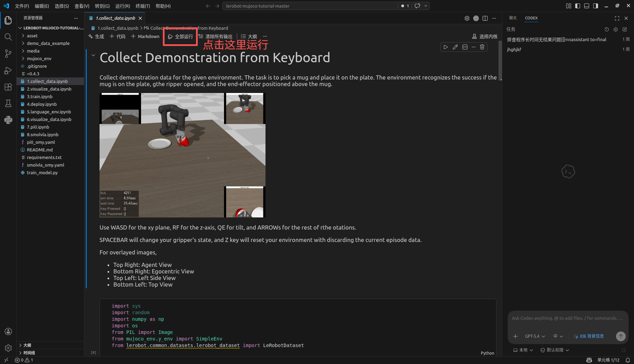Toggle the bottom panel visibility
Image resolution: width=634 pixels, height=364 pixels.
pos(587,6)
